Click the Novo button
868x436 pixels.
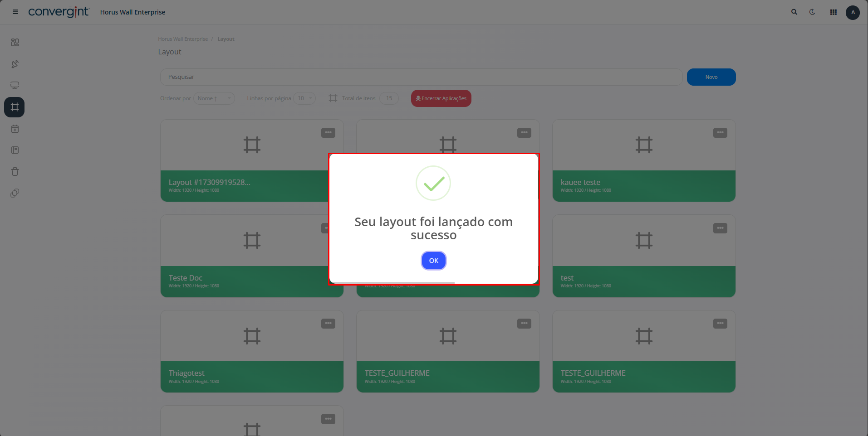pyautogui.click(x=711, y=77)
